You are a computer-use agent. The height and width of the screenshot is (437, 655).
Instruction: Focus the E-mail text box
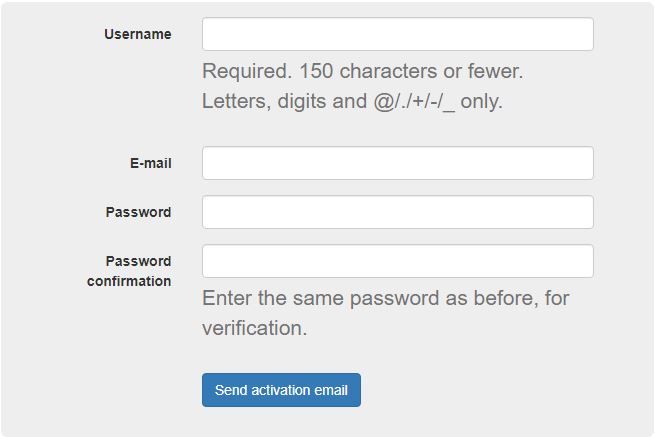click(397, 163)
